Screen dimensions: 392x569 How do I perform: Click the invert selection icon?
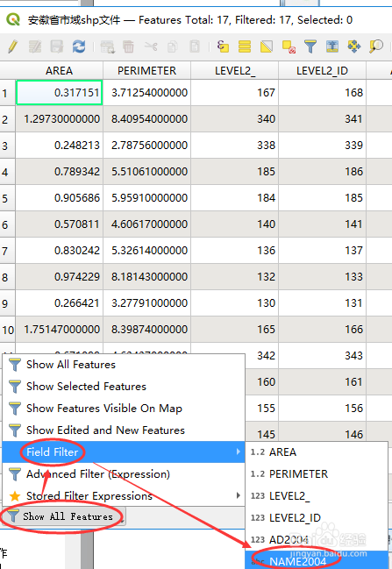[267, 46]
